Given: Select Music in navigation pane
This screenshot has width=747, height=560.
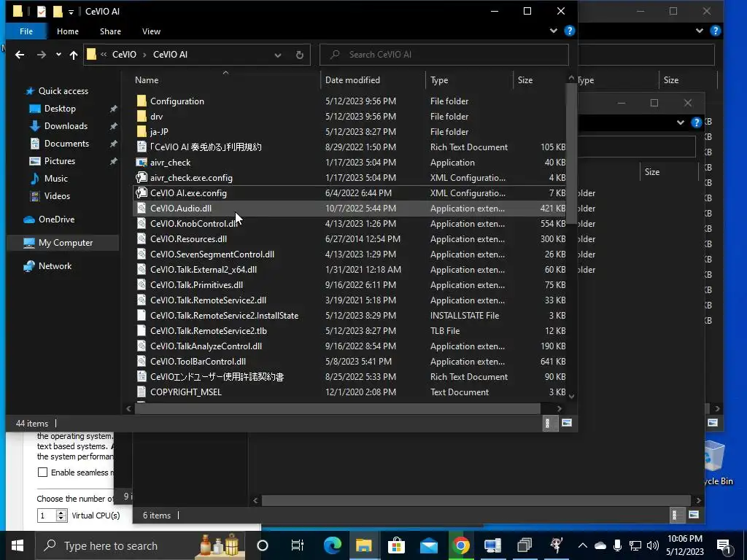Looking at the screenshot, I should click(55, 179).
